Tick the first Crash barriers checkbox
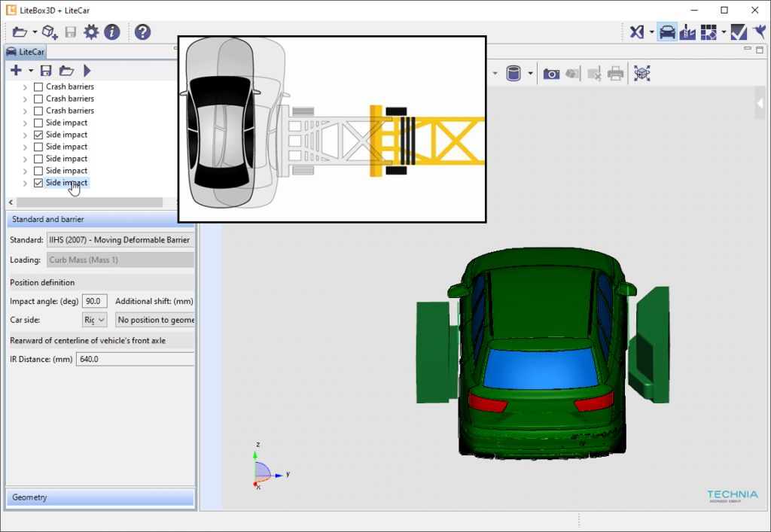 [x=38, y=87]
